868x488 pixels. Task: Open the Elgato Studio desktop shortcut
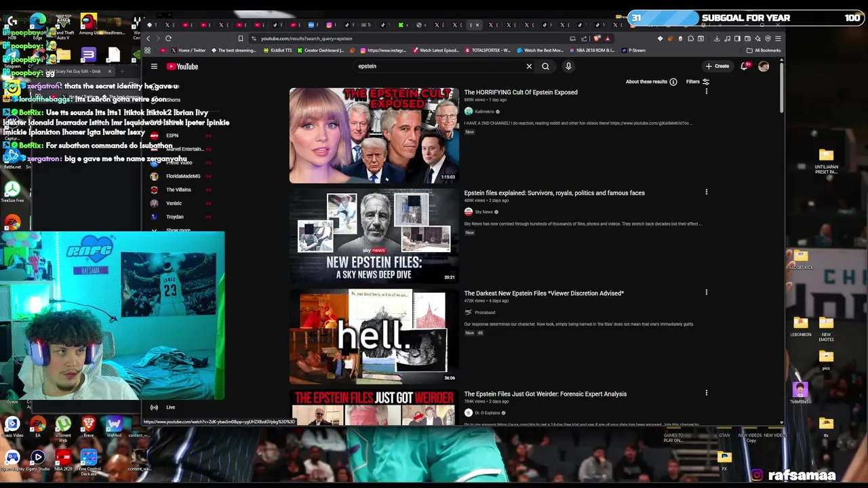37,461
